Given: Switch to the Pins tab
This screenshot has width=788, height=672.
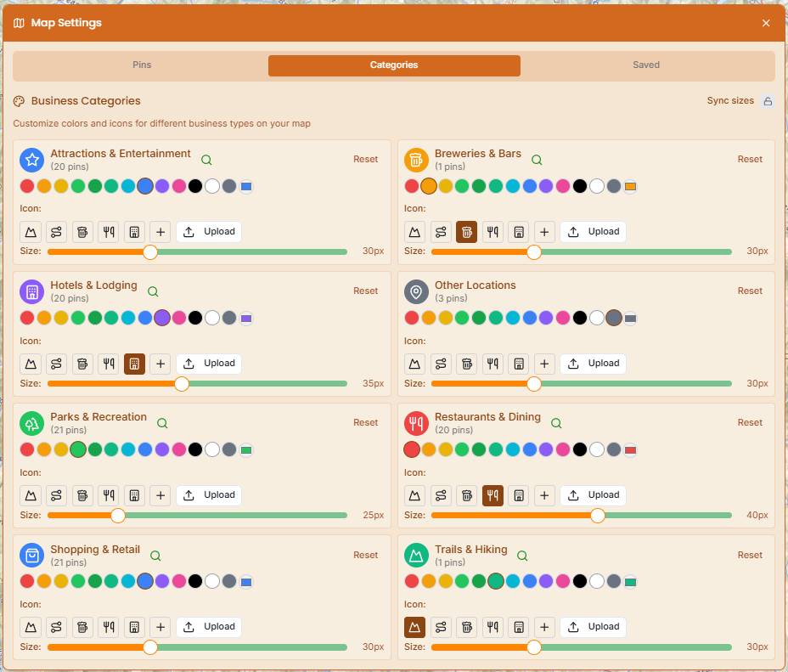Looking at the screenshot, I should [141, 65].
